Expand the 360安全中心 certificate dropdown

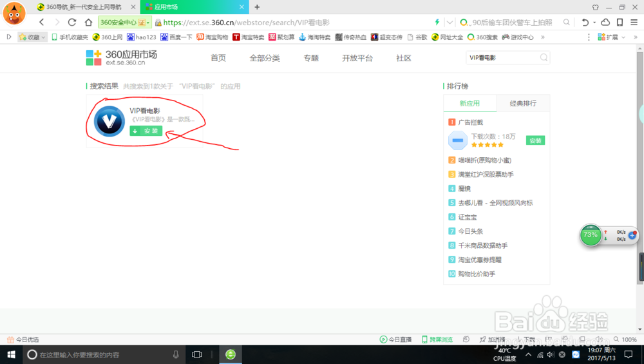(148, 23)
